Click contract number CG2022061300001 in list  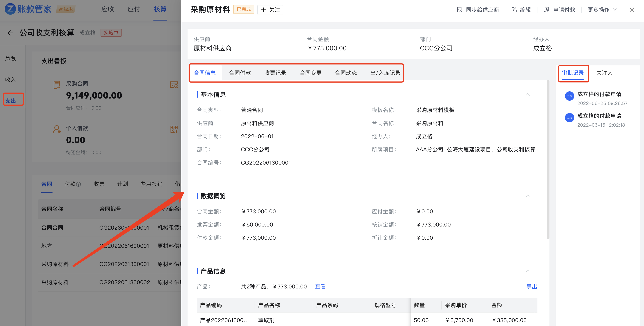click(x=124, y=264)
